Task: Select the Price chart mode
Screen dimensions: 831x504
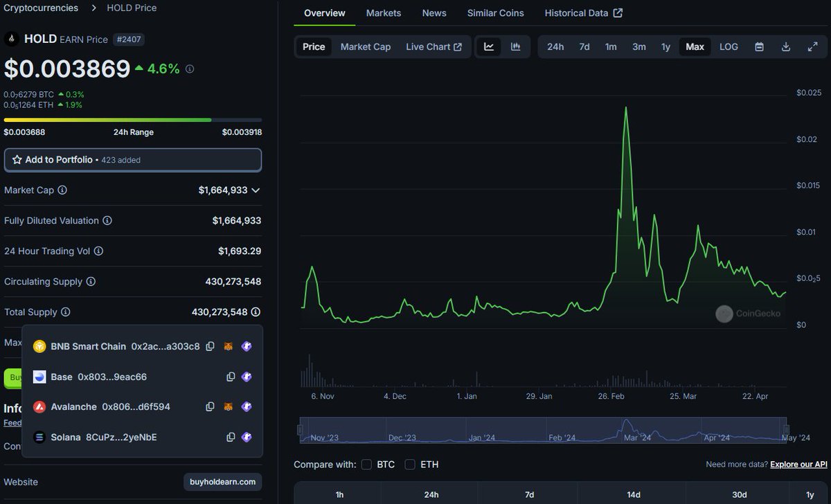Action: (x=314, y=47)
